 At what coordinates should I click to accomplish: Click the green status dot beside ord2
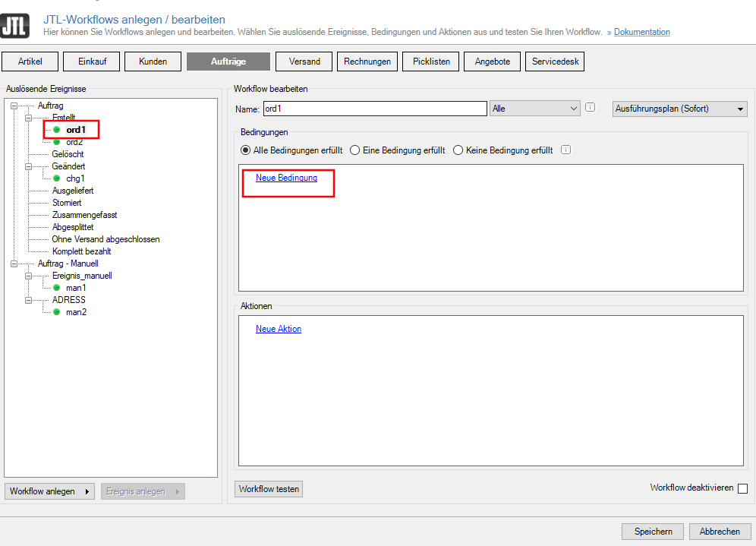click(57, 142)
